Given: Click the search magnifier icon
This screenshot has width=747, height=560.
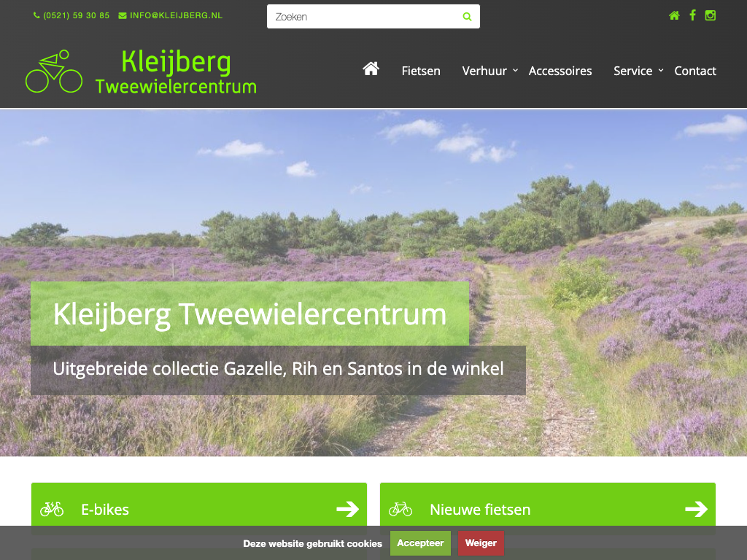Looking at the screenshot, I should (x=467, y=17).
